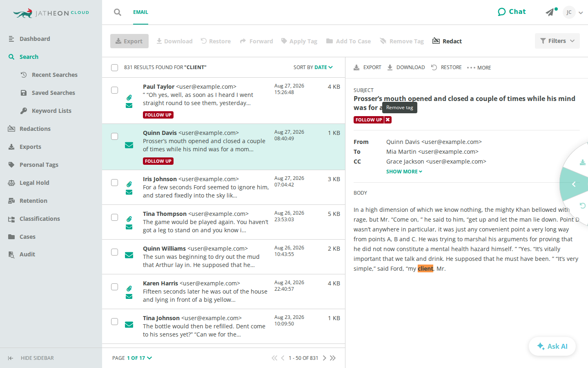The image size is (588, 368).
Task: Click the Export button in the toolbar
Action: [x=129, y=41]
